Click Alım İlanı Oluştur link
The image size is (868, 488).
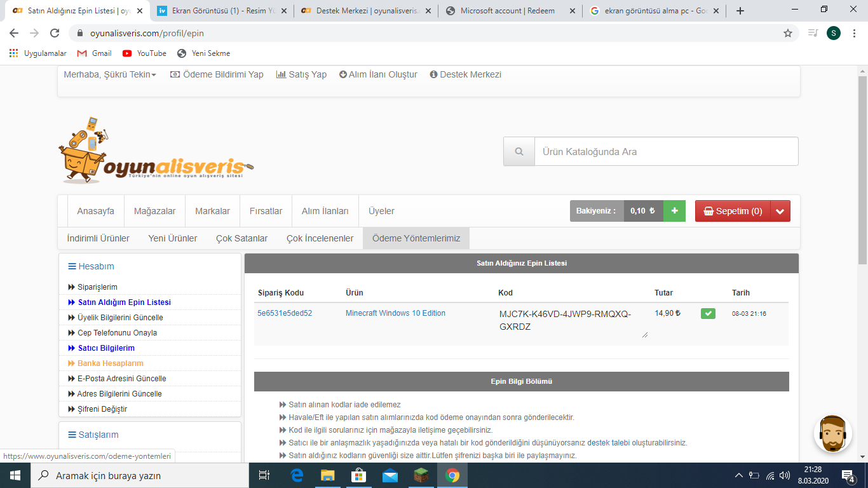378,74
